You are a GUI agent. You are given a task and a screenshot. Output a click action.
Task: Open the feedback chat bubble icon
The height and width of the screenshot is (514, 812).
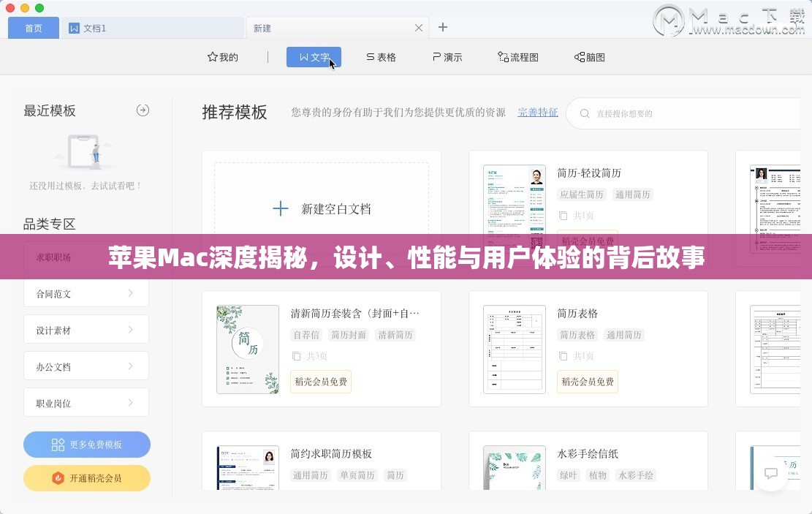pyautogui.click(x=771, y=473)
